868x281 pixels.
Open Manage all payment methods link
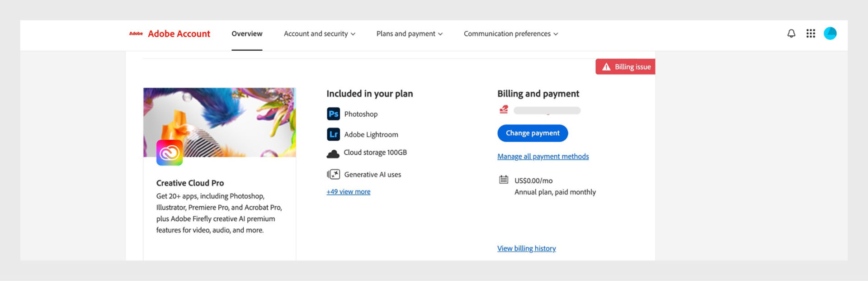point(543,157)
